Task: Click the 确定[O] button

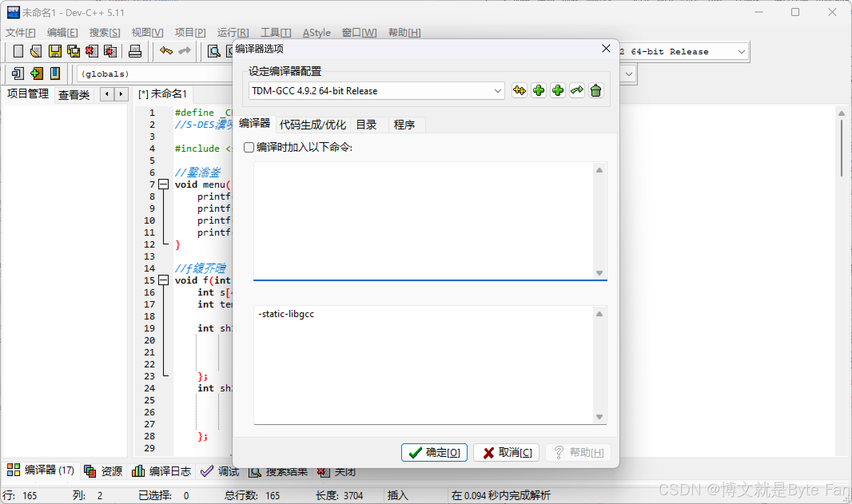Action: (x=434, y=452)
